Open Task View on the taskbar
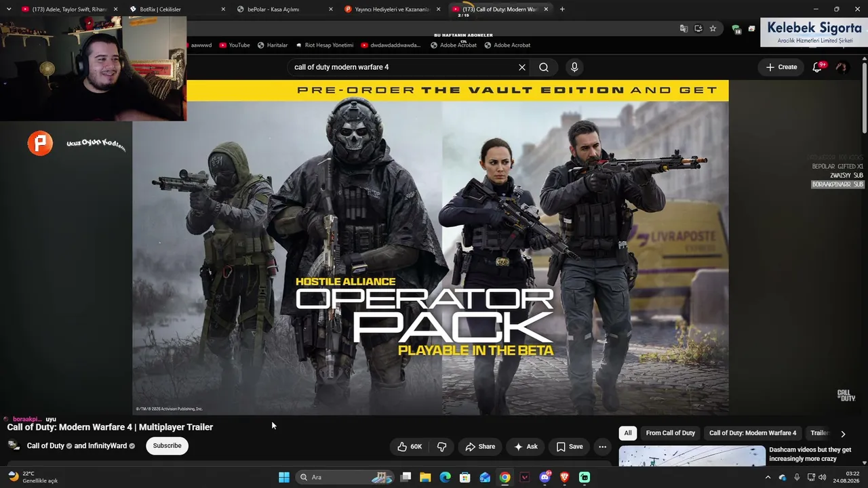868x488 pixels. tap(406, 477)
